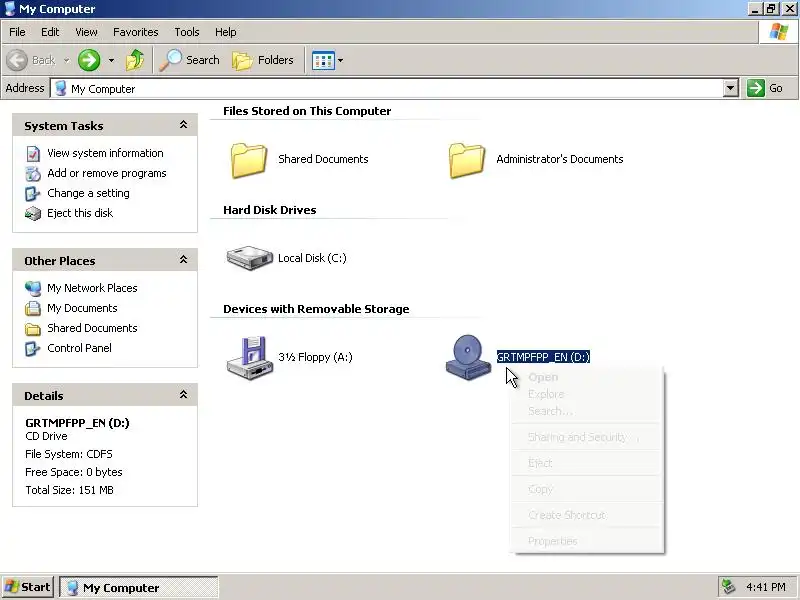
Task: Select the Shared Documents folder icon
Action: click(249, 160)
